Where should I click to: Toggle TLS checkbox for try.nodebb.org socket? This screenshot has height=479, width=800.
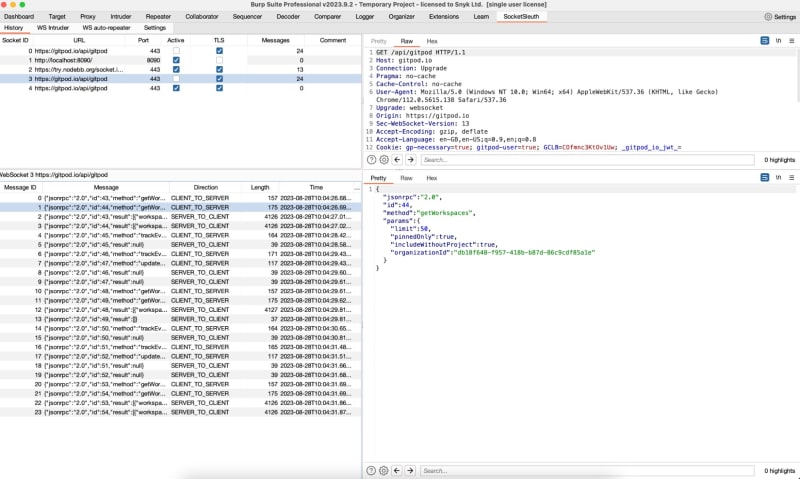tap(219, 69)
